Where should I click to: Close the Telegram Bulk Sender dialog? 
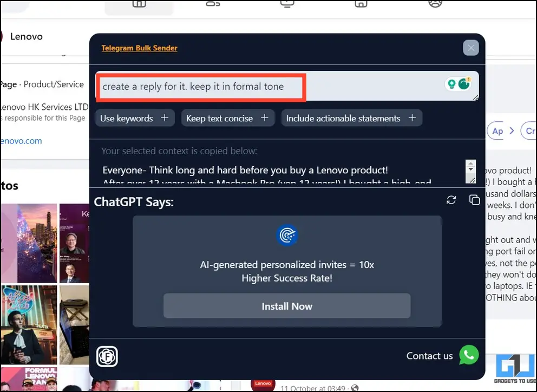coord(471,48)
